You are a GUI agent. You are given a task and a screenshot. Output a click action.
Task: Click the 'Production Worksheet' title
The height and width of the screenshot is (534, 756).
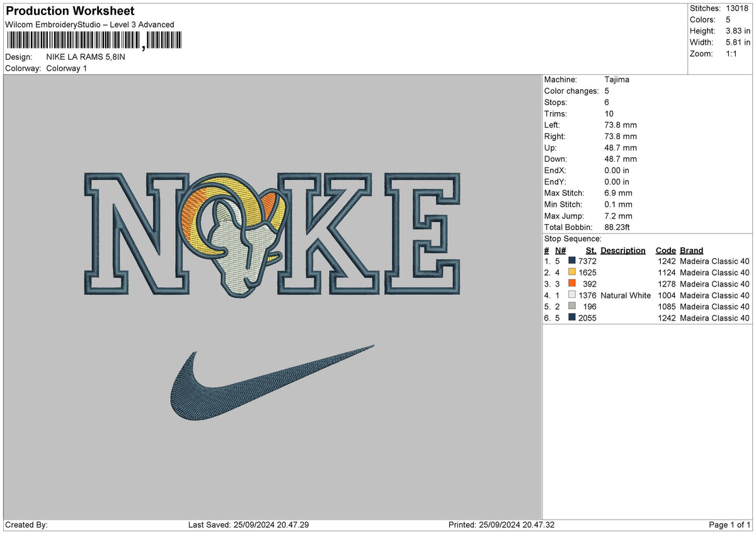pos(70,11)
